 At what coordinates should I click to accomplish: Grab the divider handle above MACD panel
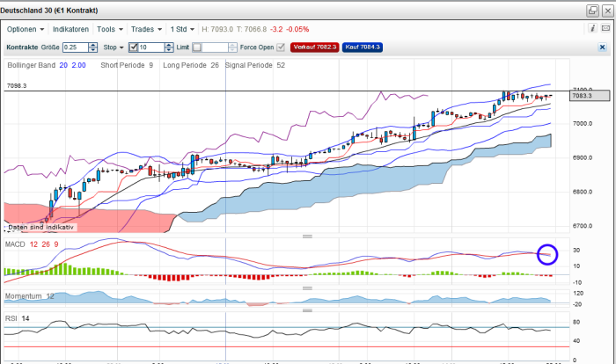[307, 237]
